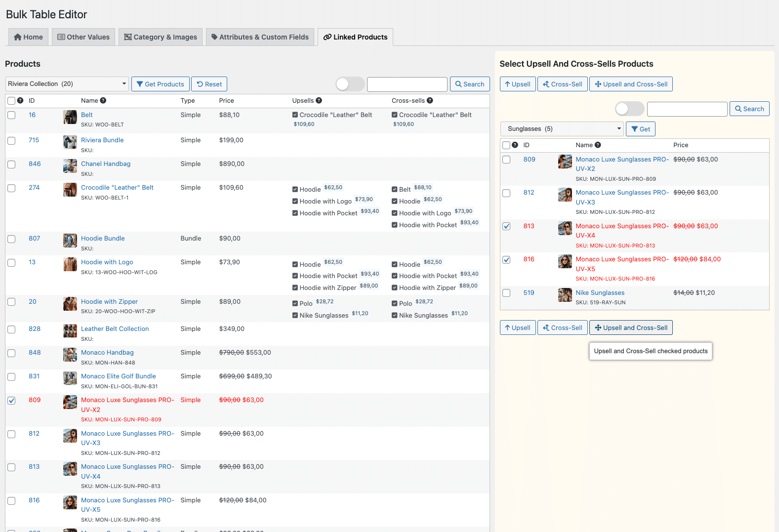Image resolution: width=779 pixels, height=532 pixels.
Task: Click Search button in Products panel
Action: pos(470,84)
